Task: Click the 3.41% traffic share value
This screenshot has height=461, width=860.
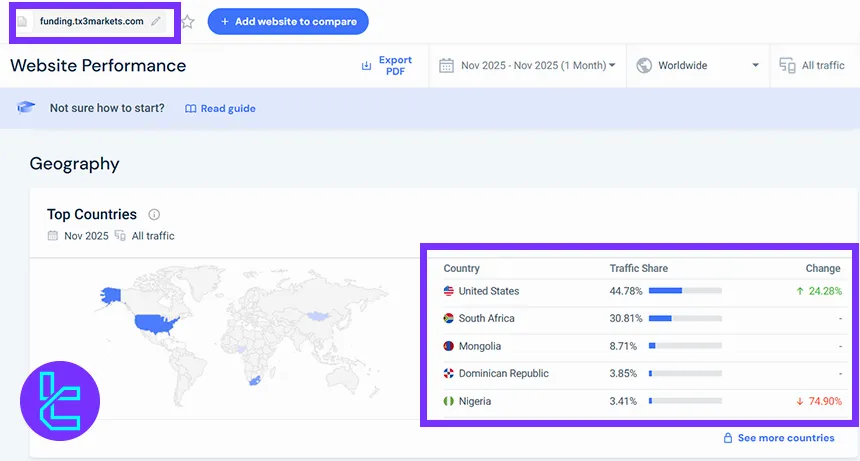Action: 623,401
